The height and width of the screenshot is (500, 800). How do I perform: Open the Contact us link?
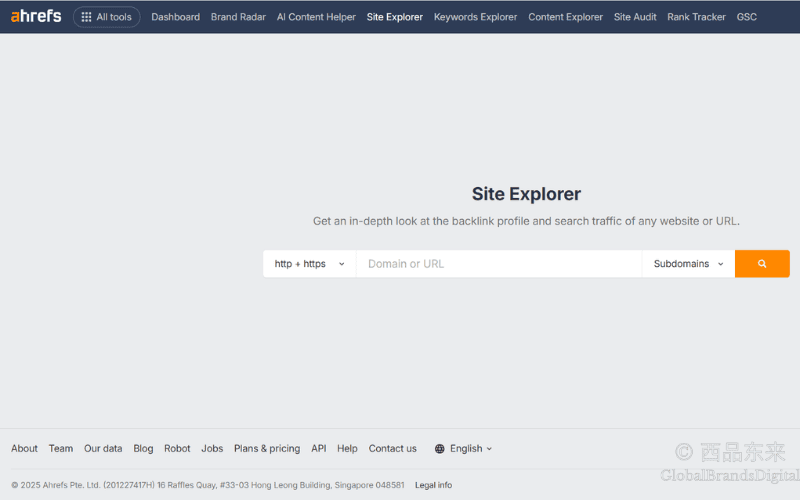tap(392, 448)
